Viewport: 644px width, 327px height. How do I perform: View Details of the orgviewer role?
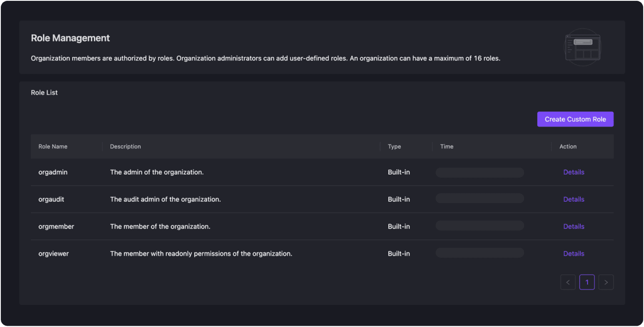click(x=574, y=254)
